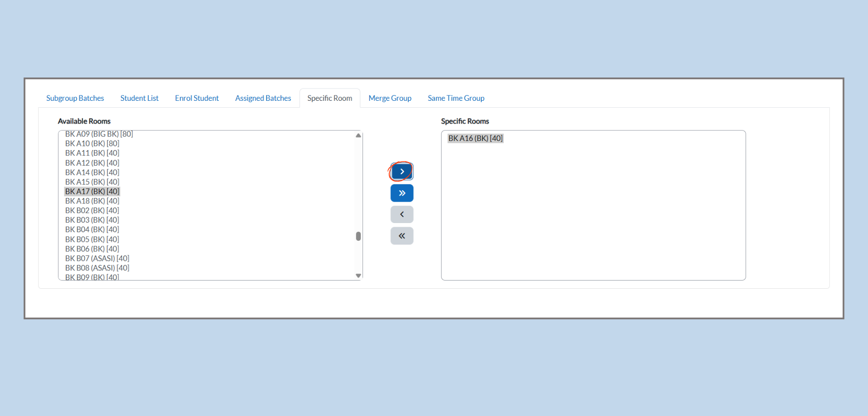Image resolution: width=868 pixels, height=416 pixels.
Task: Select BK B02 (BK) [40] room
Action: pos(92,210)
